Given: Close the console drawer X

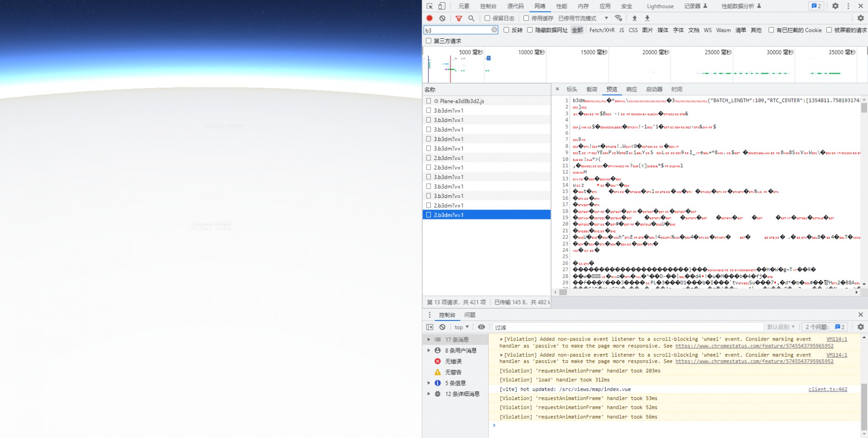Looking at the screenshot, I should [861, 315].
